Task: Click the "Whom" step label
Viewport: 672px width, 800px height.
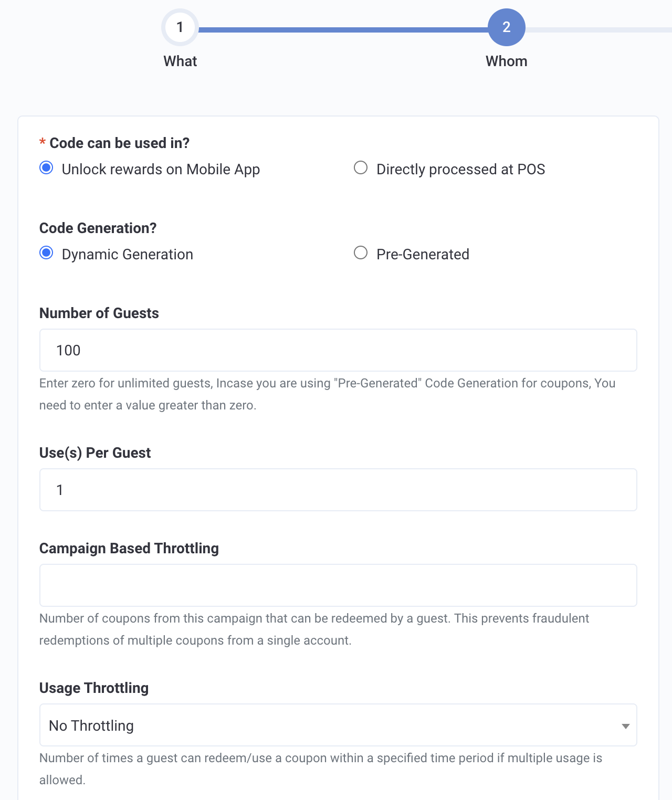Action: click(506, 61)
